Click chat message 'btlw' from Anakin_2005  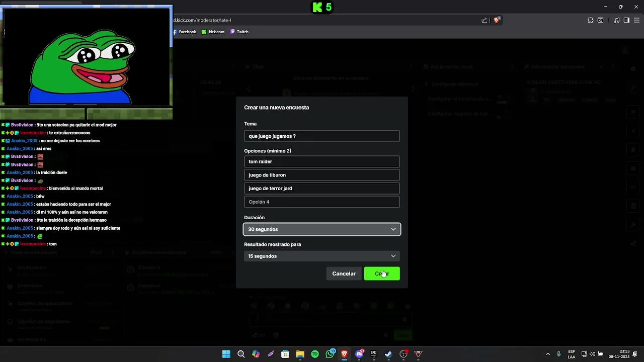(40, 196)
